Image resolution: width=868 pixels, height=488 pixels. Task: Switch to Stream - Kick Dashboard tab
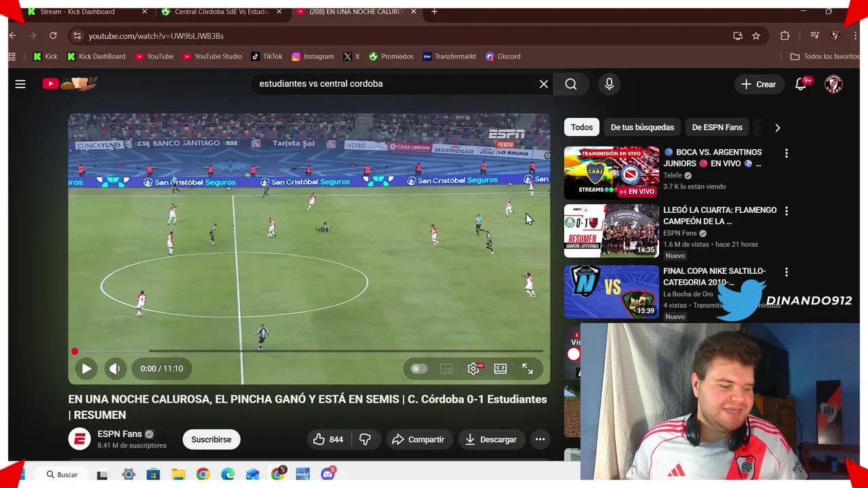77,12
